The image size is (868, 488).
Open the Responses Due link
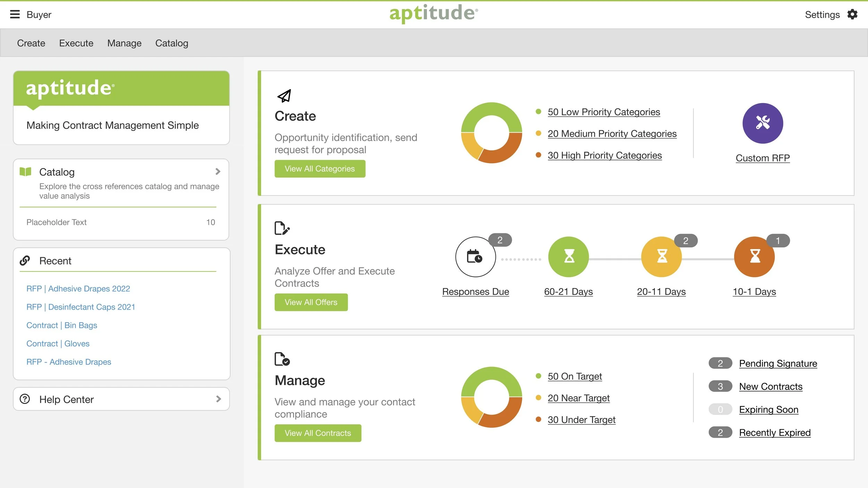pos(475,292)
